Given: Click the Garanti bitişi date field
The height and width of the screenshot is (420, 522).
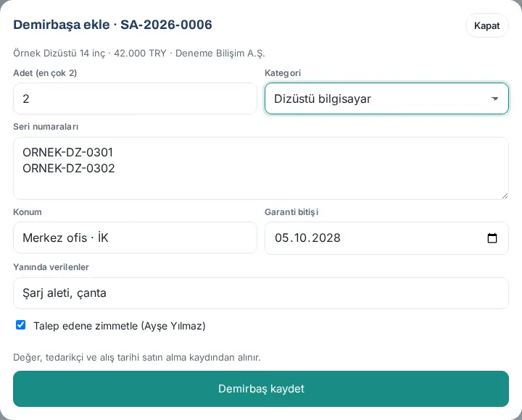Looking at the screenshot, I should pyautogui.click(x=386, y=238).
